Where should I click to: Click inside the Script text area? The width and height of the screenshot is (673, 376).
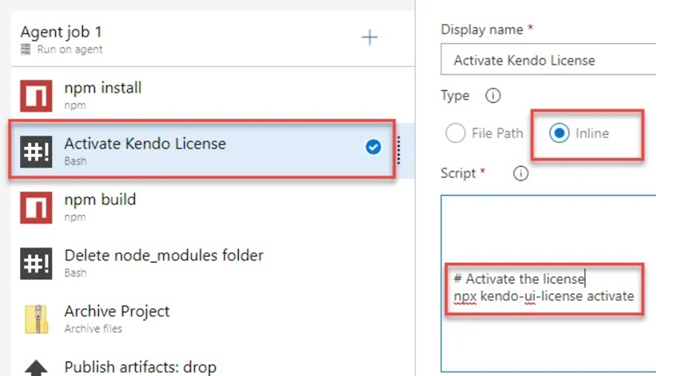click(x=548, y=283)
